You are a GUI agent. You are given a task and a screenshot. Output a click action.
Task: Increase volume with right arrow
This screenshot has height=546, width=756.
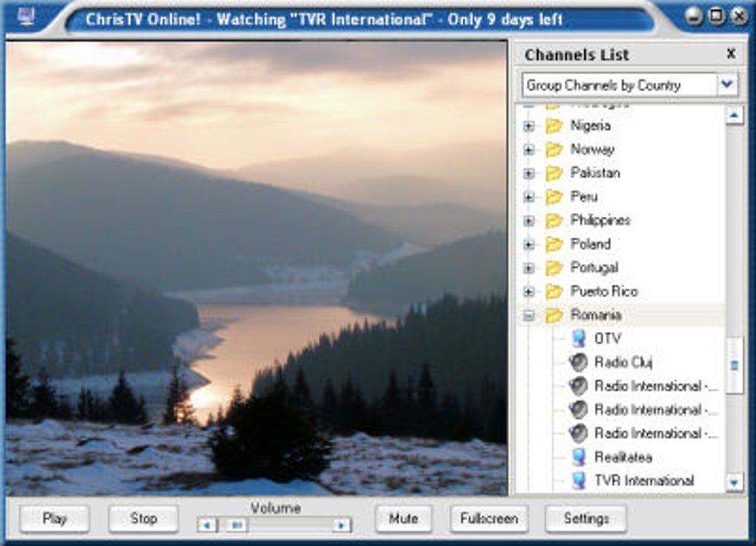click(342, 525)
